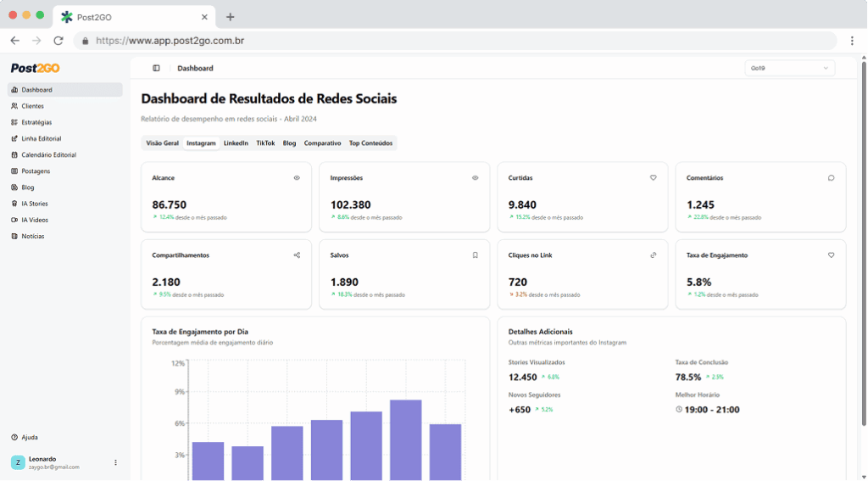The height and width of the screenshot is (481, 868).
Task: Click the eye icon on Alcance card
Action: (x=297, y=178)
